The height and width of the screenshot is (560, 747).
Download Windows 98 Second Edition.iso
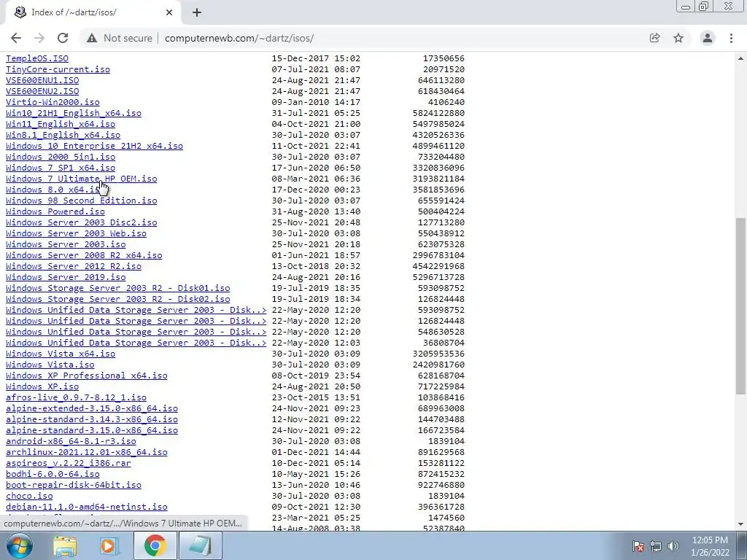click(82, 201)
